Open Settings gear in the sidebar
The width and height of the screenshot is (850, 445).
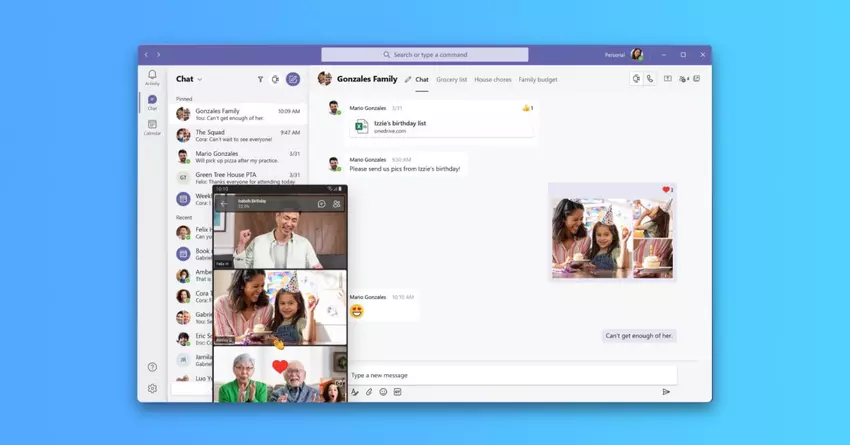pyautogui.click(x=152, y=388)
